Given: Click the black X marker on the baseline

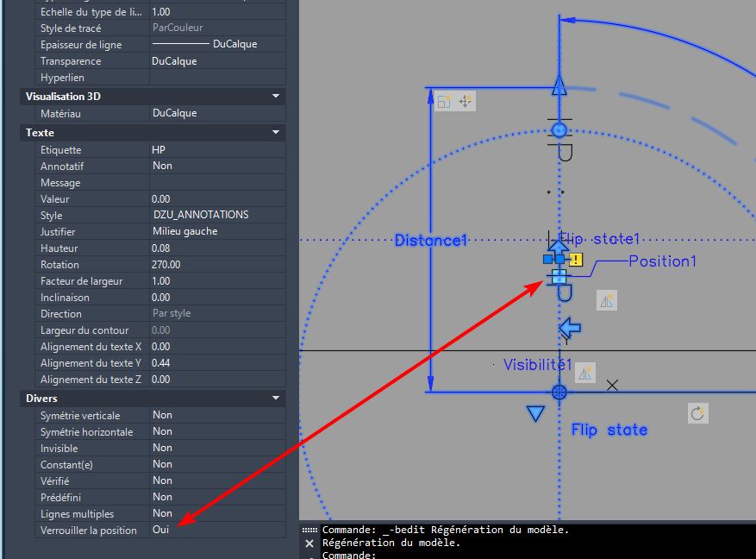Looking at the screenshot, I should point(612,386).
